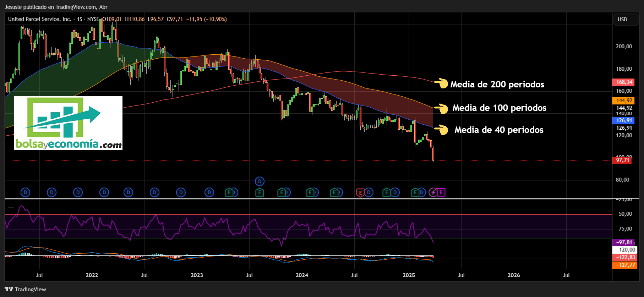Click the red earnings E marker
Screen dimensions: 644x297
(x=360, y=193)
